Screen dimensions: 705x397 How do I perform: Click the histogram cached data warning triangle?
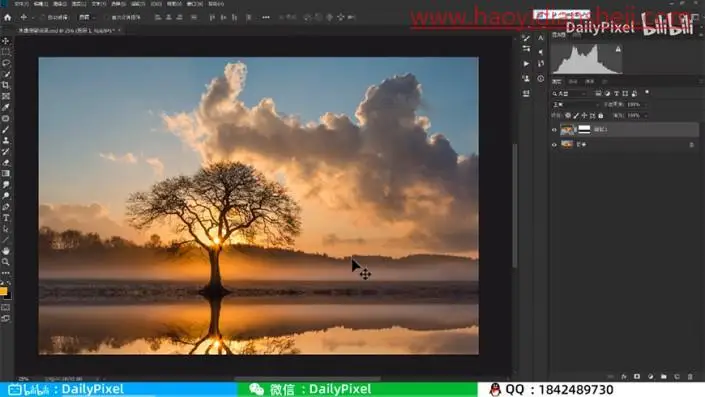pos(618,49)
